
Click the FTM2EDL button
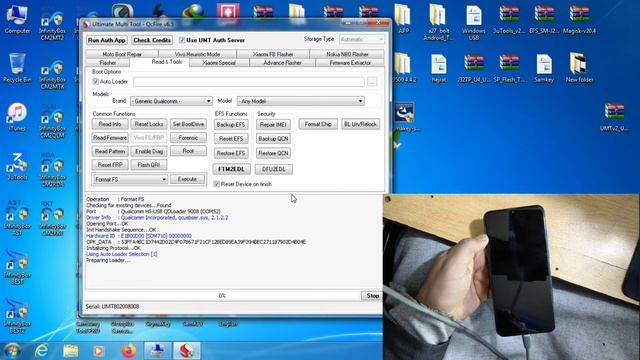pyautogui.click(x=231, y=169)
